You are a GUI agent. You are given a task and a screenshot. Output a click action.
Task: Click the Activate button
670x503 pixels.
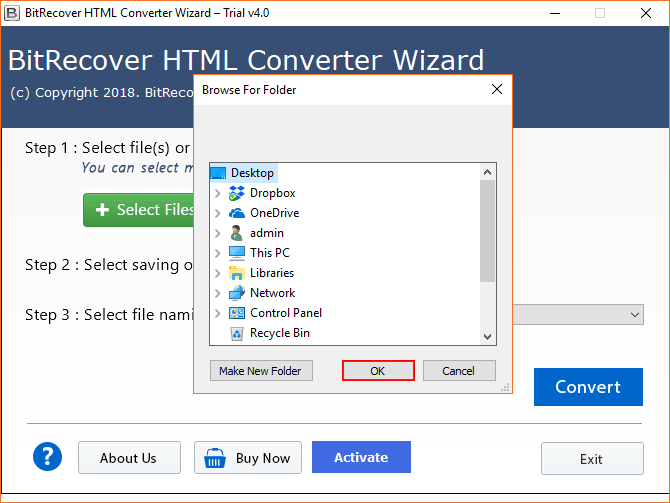point(361,457)
